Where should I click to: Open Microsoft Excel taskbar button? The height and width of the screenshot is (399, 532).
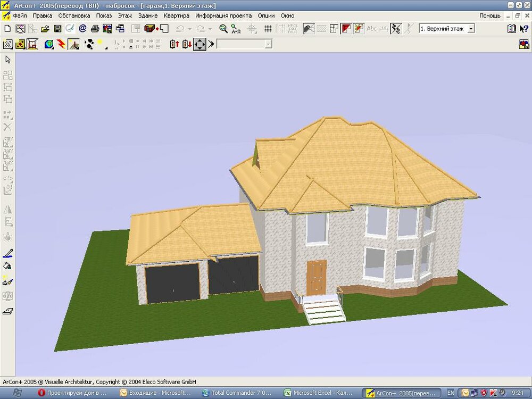319,393
